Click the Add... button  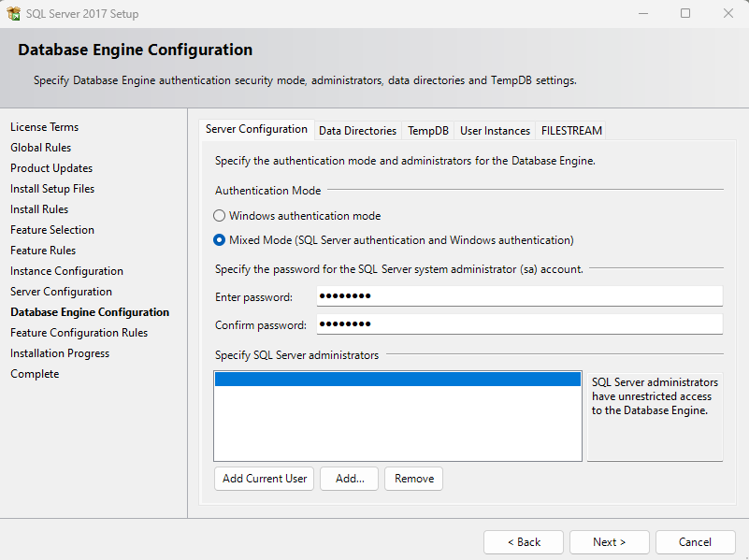(x=349, y=479)
